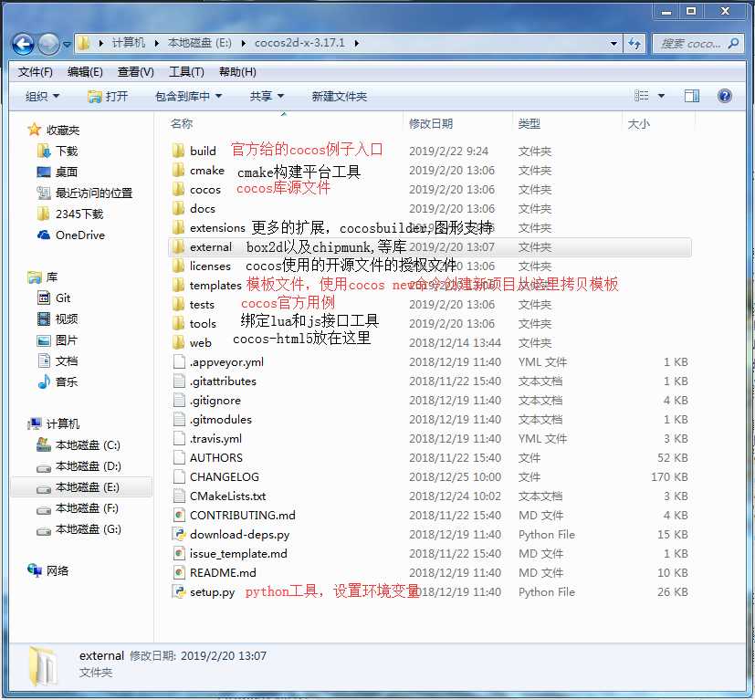The width and height of the screenshot is (755, 700).
Task: Sort by 名称 column header
Action: pyautogui.click(x=182, y=124)
